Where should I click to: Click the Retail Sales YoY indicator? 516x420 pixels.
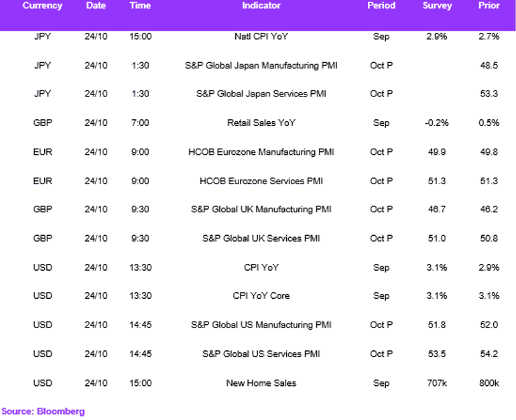tap(261, 123)
